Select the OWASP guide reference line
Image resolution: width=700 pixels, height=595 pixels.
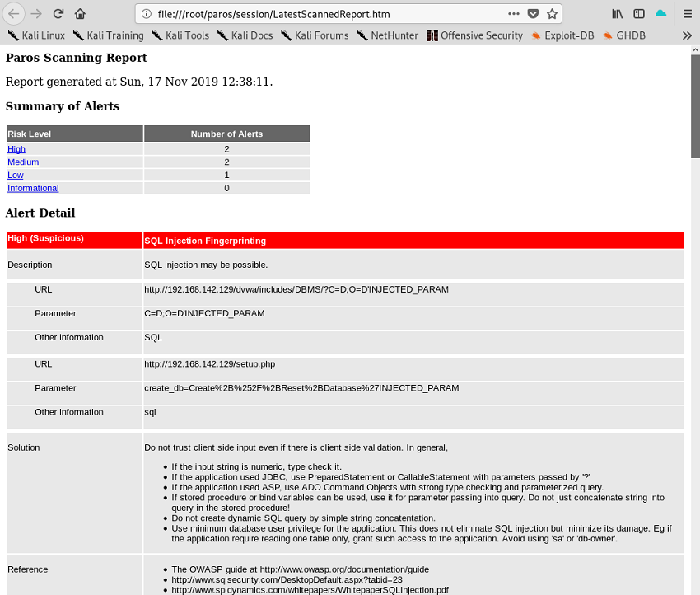301,569
